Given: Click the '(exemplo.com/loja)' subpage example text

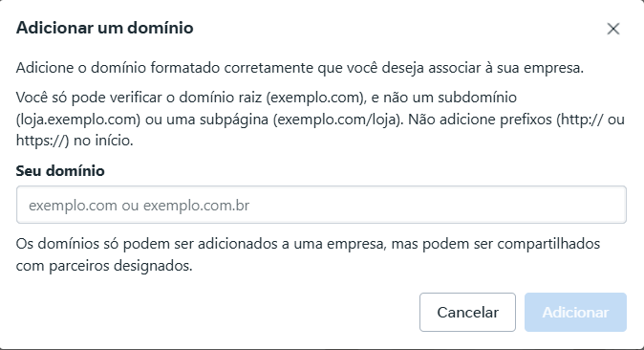Looking at the screenshot, I should 336,120.
